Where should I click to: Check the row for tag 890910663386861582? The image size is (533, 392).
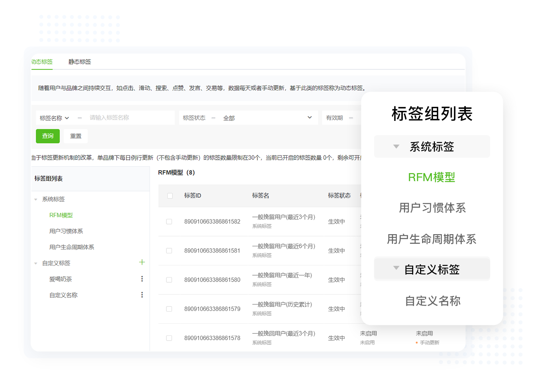[x=169, y=222]
